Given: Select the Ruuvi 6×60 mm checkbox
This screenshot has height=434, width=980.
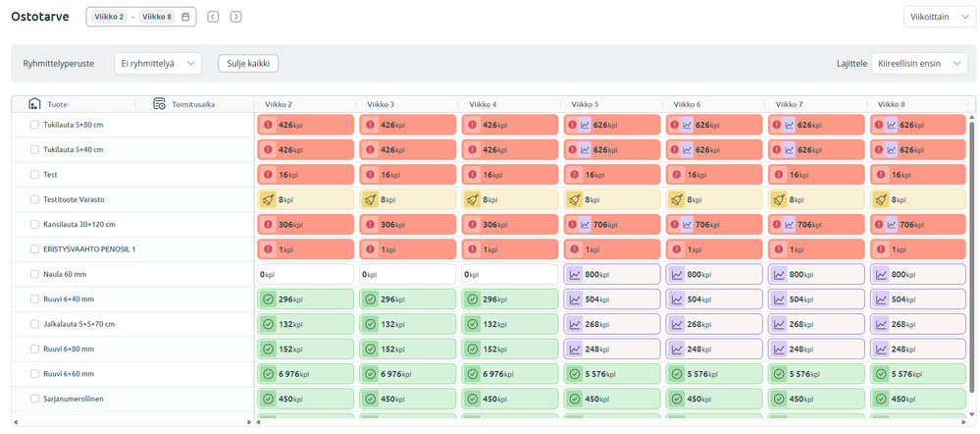Looking at the screenshot, I should (x=34, y=373).
